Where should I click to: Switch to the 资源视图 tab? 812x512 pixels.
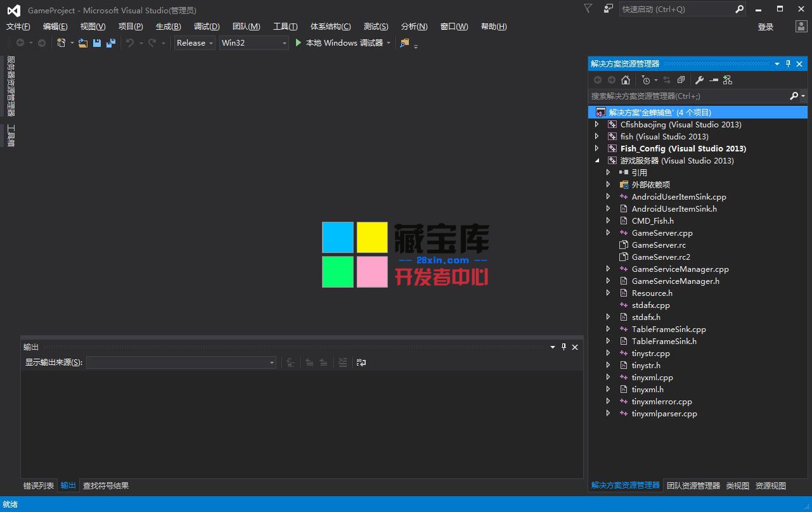(771, 485)
